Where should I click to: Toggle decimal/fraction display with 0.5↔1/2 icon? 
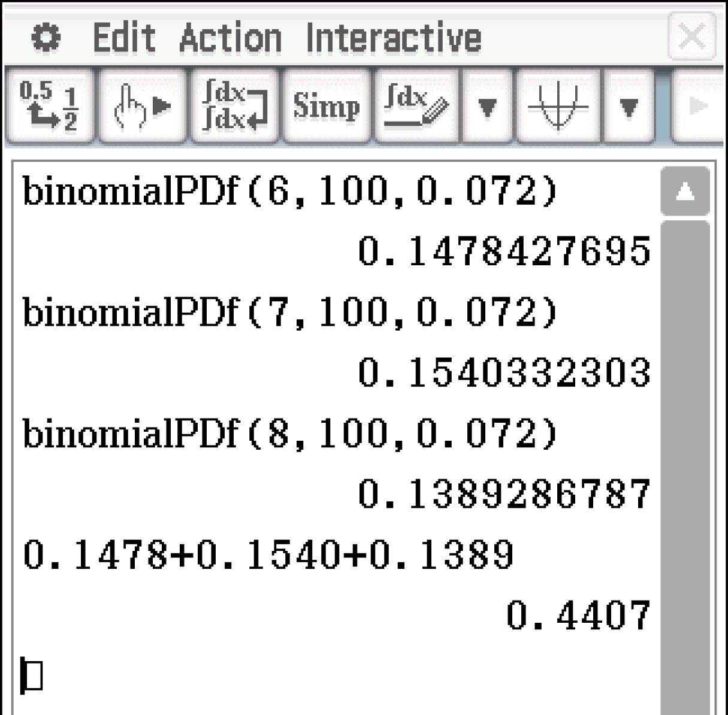(50, 107)
